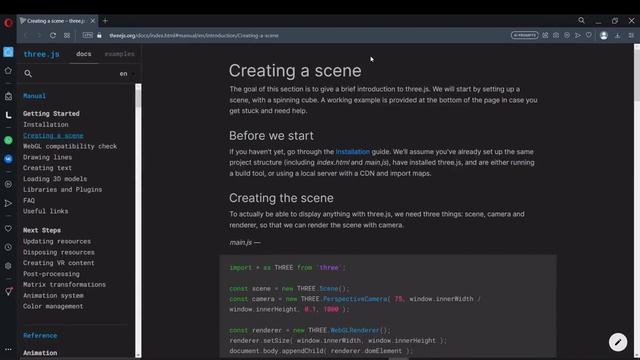Click the AI Prompts button in address bar
Viewport: 640px width, 360px height.
pos(524,36)
